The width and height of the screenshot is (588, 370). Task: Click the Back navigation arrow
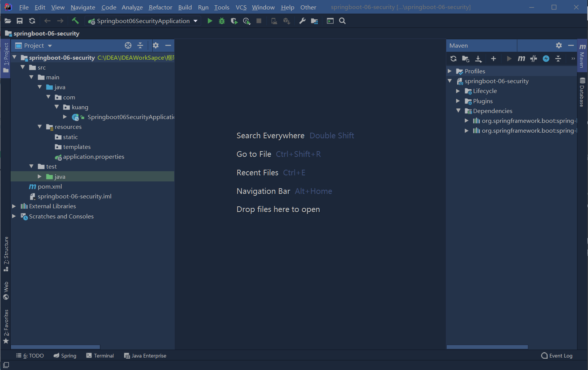pyautogui.click(x=47, y=21)
